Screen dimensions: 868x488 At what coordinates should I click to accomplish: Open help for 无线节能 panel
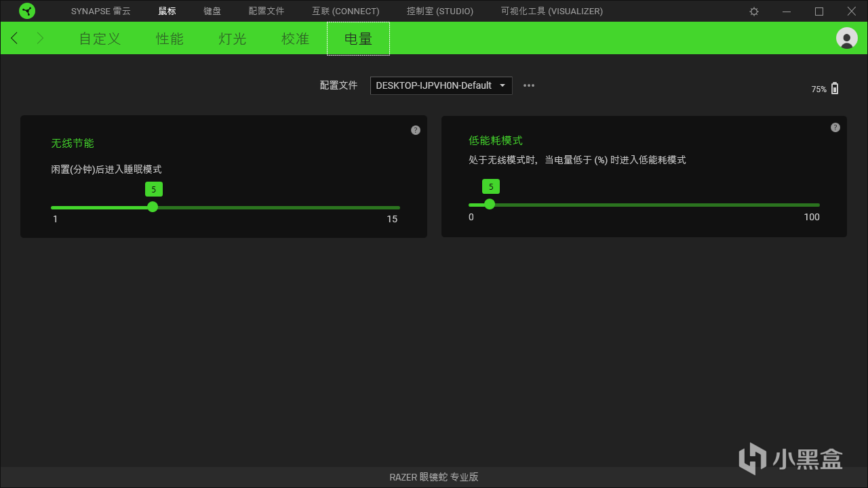point(416,130)
